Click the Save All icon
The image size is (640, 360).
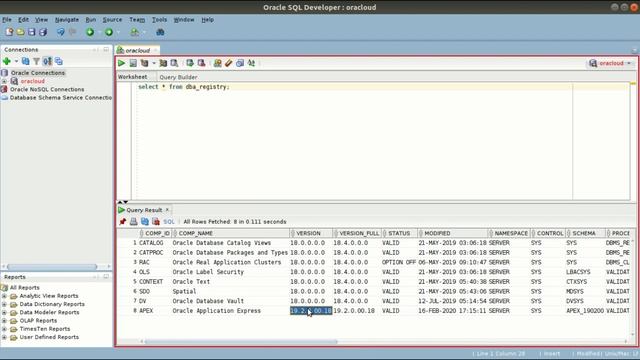tap(43, 32)
